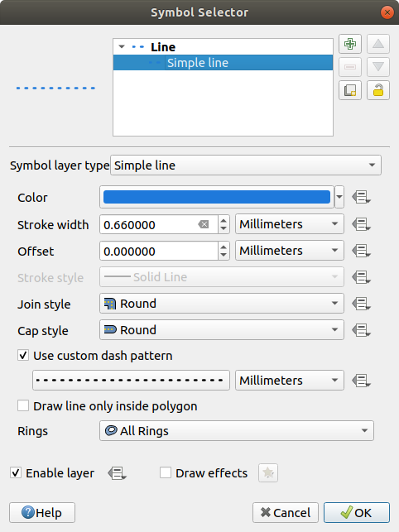Click the blue Color swatch
399x532 pixels.
point(217,197)
